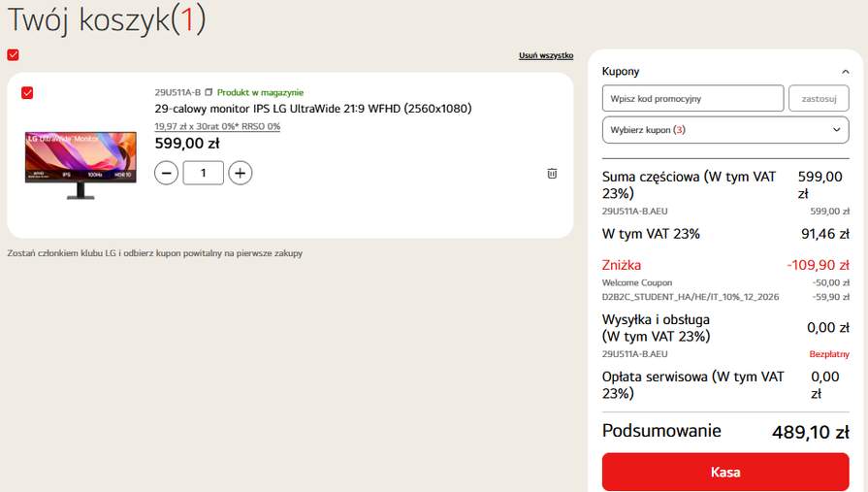The image size is (868, 492).
Task: Click the quantity input showing 1
Action: pos(203,173)
